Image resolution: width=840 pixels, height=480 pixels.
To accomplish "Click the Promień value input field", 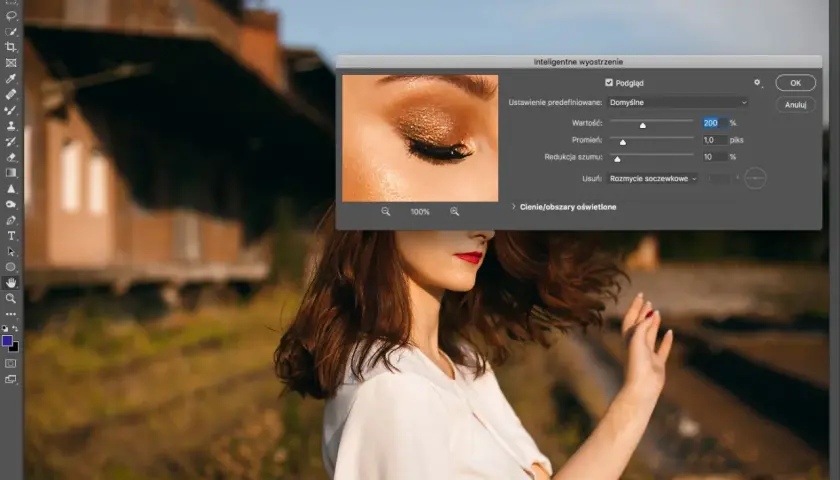I will (x=715, y=140).
